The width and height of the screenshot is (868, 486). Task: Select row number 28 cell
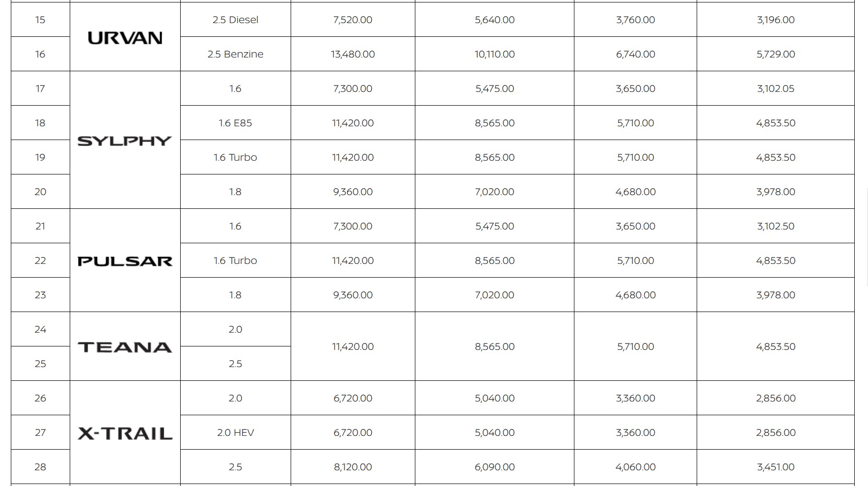(40, 467)
